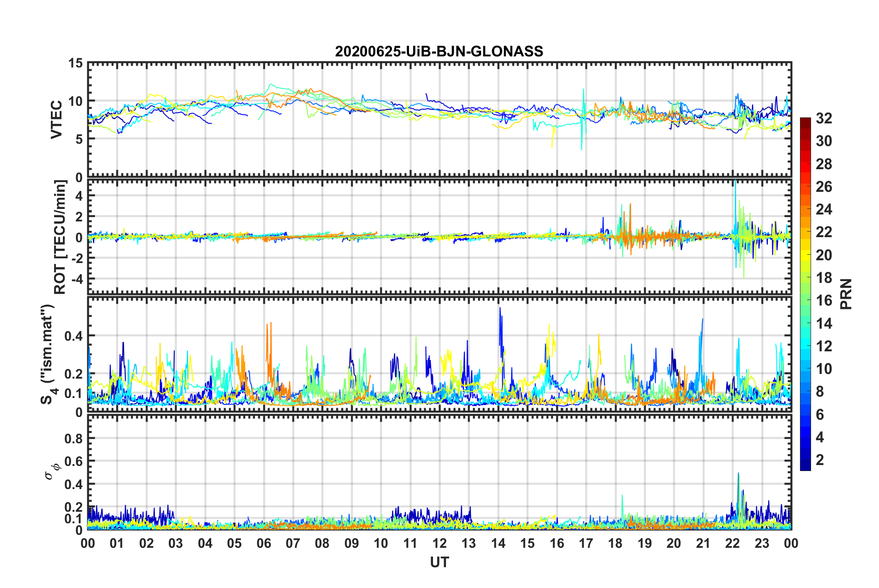The image size is (879, 588).
Task: Select the ROT [TECU/min] y-axis label
Action: (x=60, y=237)
